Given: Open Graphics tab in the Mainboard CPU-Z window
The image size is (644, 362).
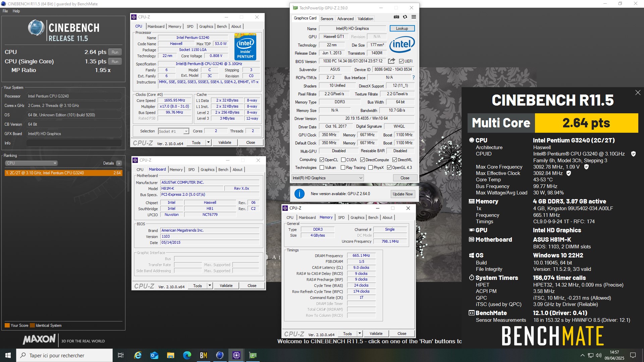Looking at the screenshot, I should 207,170.
